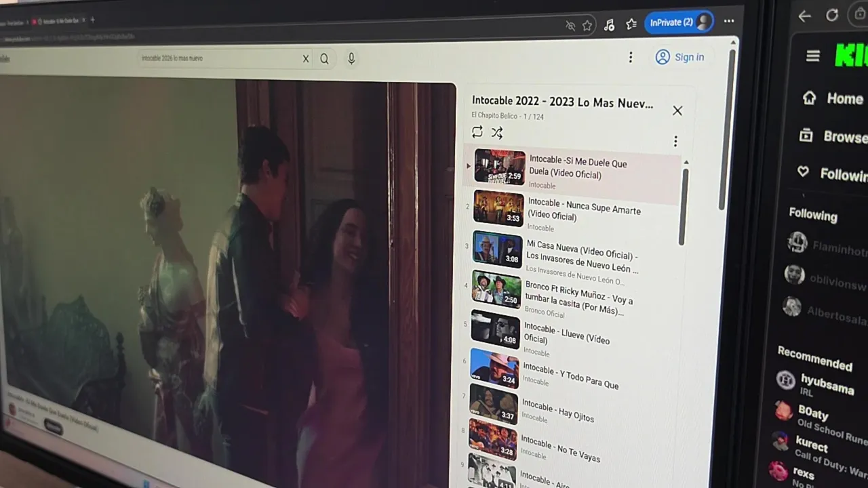Click the Llueve thumbnail showing 4:08

pyautogui.click(x=495, y=329)
